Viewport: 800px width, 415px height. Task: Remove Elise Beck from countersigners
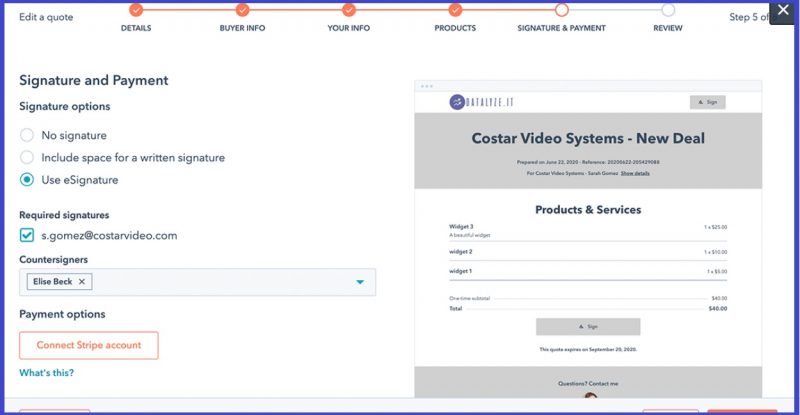point(82,281)
